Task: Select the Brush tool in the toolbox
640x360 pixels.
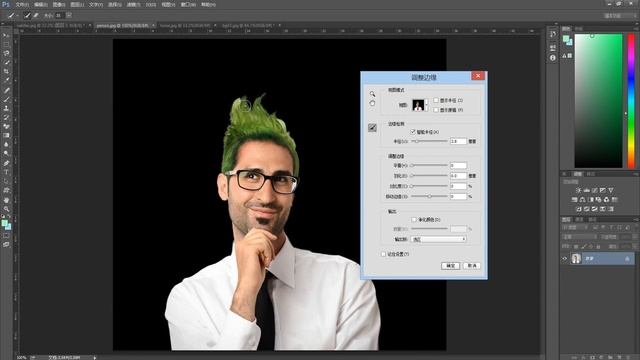Action: [6, 100]
